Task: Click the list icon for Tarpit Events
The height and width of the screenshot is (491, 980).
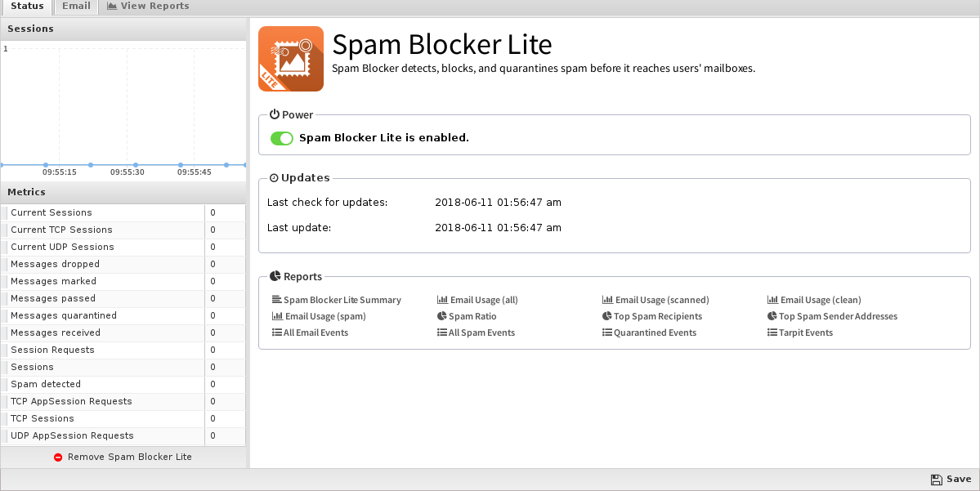Action: (772, 333)
